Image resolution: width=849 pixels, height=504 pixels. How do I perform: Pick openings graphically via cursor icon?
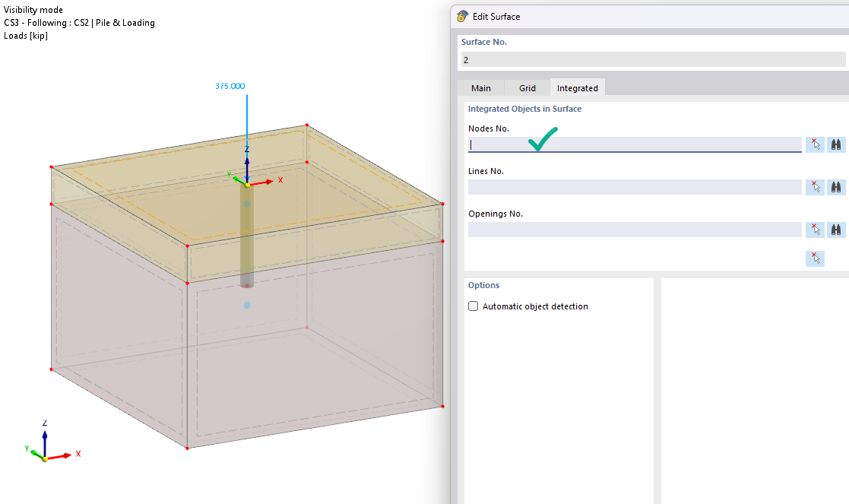click(x=814, y=230)
